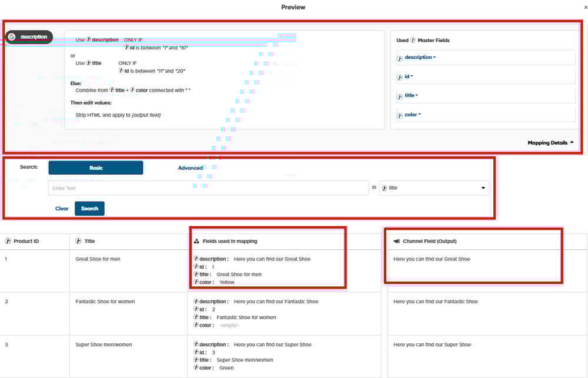Viewport: 588px width, 378px height.
Task: Switch to the Advanced search tab
Action: [x=191, y=168]
